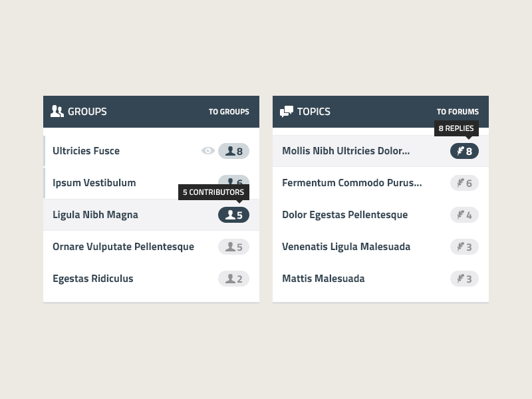The image size is (532, 399).
Task: Click the person icon on Egestas Ridiculus row
Action: pos(229,279)
